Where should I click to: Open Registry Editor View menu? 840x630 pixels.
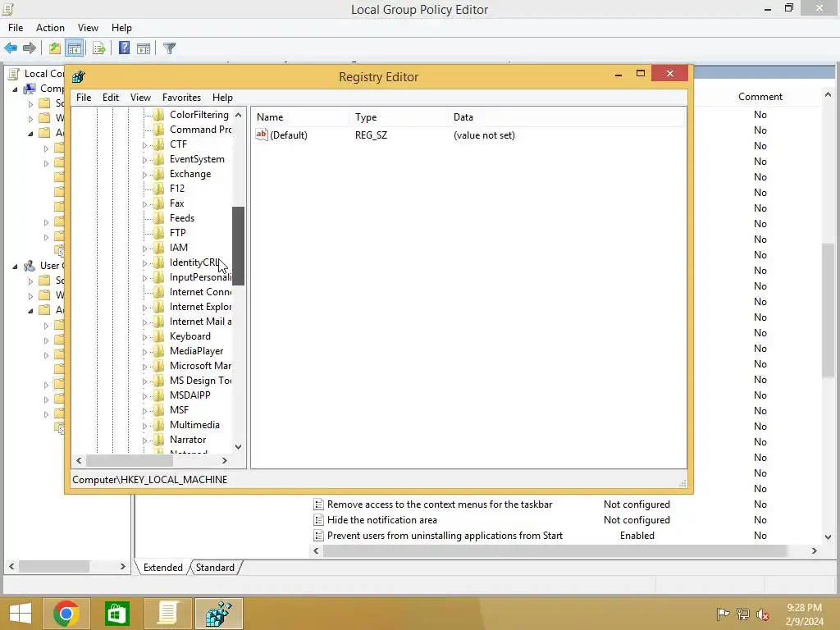(140, 98)
